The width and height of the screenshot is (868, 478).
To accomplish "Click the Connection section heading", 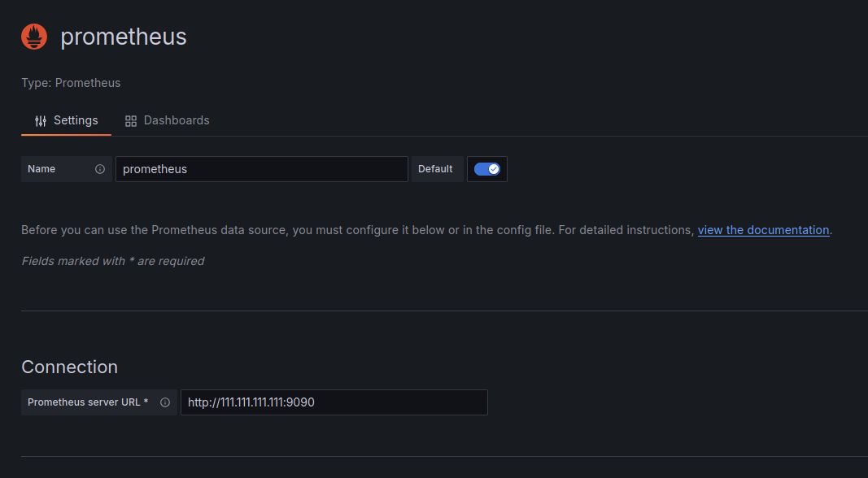I will click(x=70, y=367).
